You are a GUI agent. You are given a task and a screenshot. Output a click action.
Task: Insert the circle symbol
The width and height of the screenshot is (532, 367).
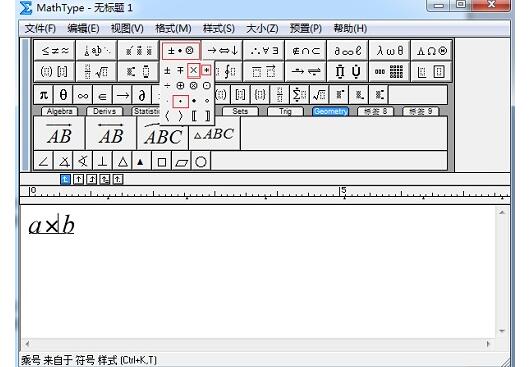point(201,161)
